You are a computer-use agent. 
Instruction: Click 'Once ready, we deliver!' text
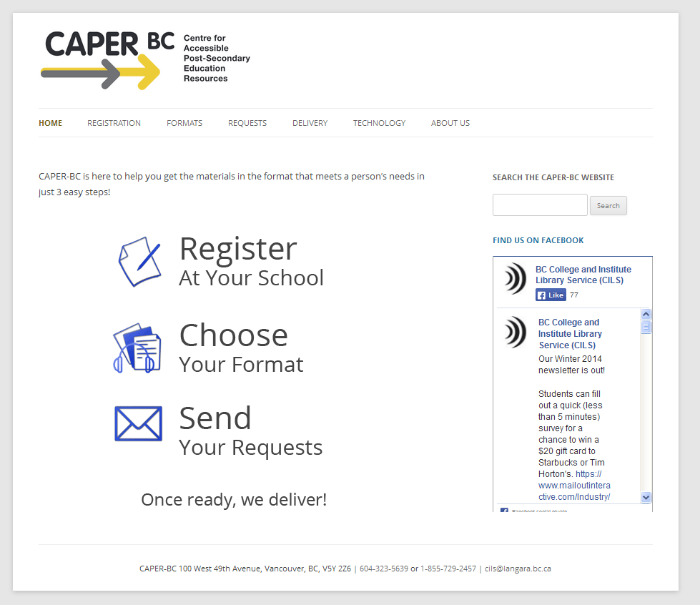[x=234, y=500]
